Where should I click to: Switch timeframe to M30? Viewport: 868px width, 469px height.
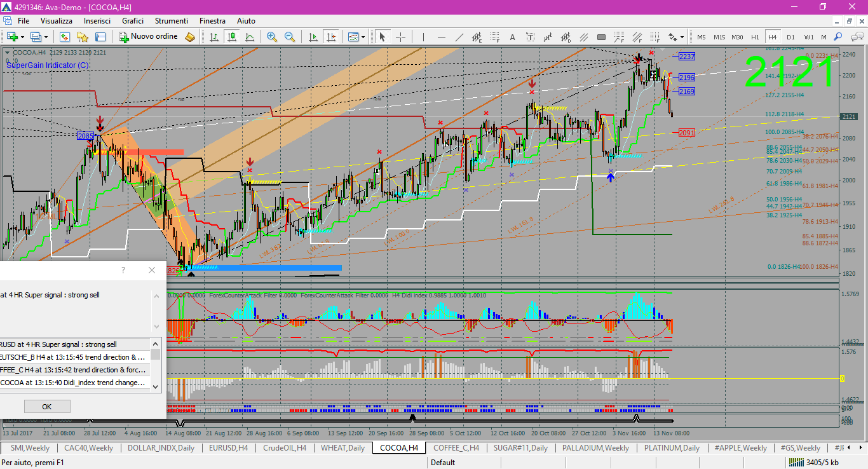737,37
